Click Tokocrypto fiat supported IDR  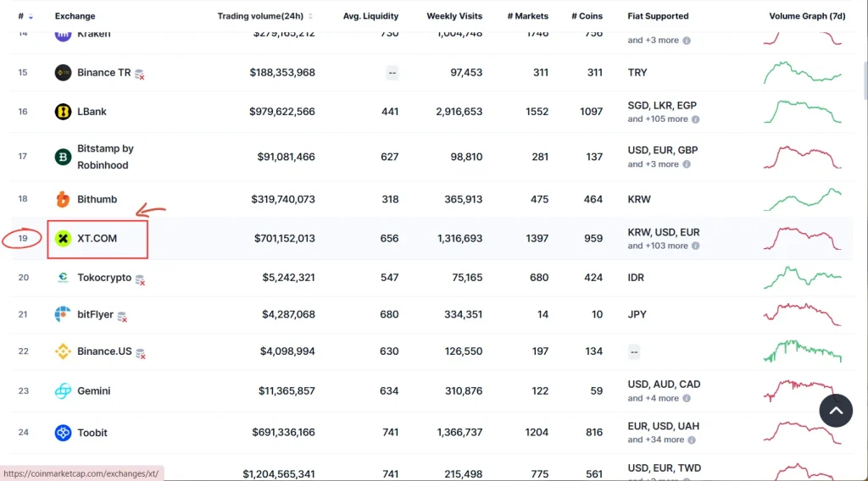tap(636, 278)
